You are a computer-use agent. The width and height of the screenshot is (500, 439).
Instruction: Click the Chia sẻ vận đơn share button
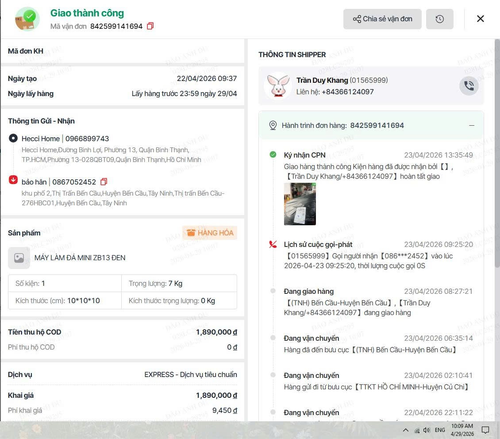(x=382, y=19)
